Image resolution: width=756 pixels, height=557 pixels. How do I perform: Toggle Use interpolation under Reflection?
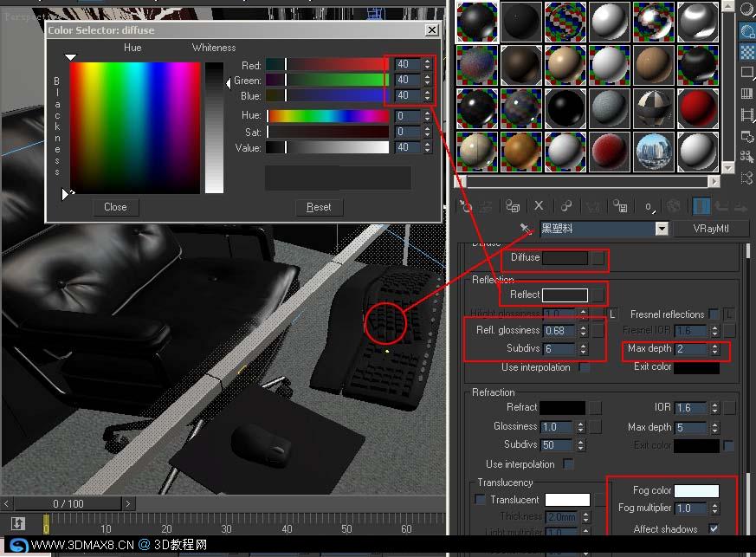[584, 367]
